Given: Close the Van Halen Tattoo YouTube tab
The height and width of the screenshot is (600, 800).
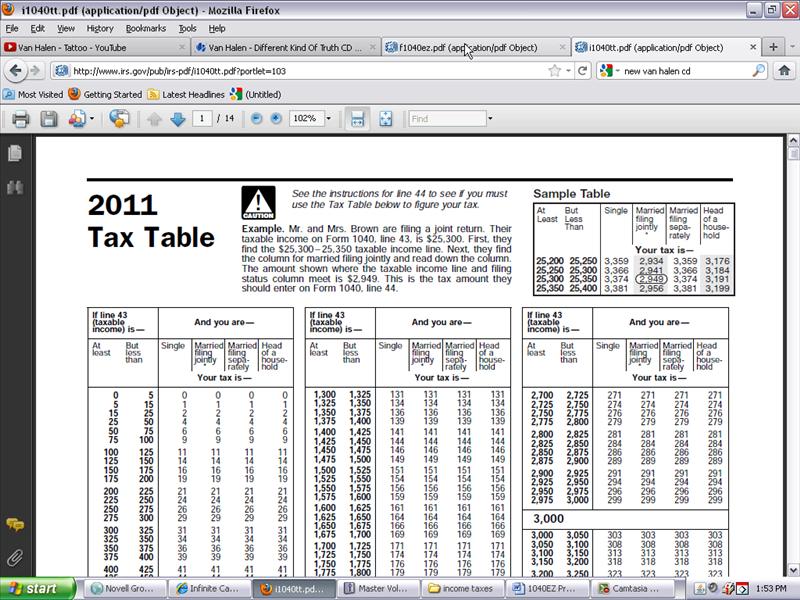Looking at the screenshot, I should click(x=182, y=47).
